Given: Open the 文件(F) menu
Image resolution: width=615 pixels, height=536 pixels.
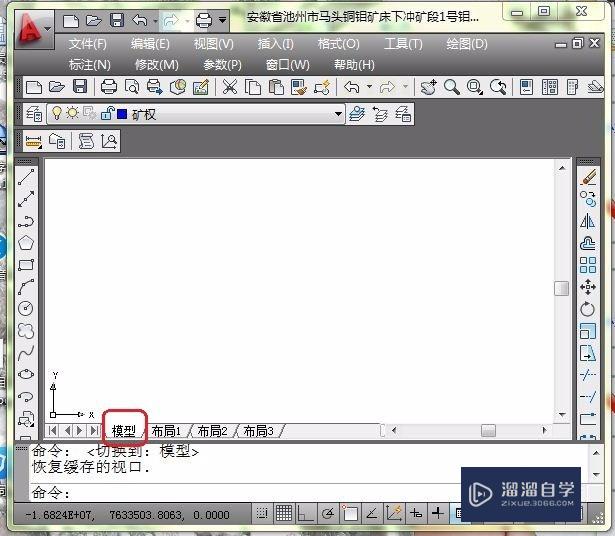Looking at the screenshot, I should [x=88, y=44].
